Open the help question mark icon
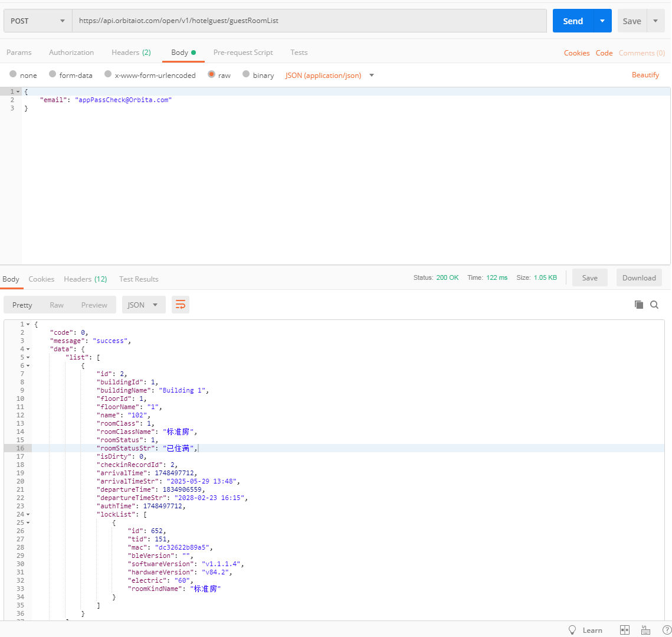This screenshot has width=672, height=637. (667, 630)
